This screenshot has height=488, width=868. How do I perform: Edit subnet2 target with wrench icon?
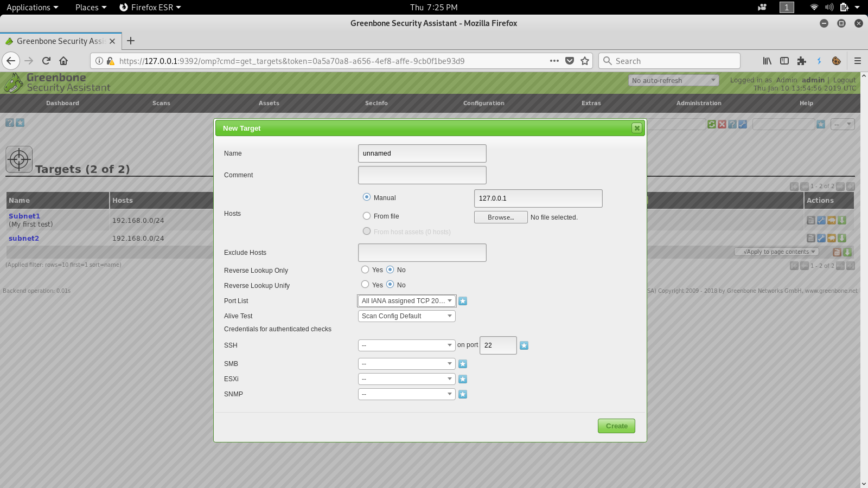click(821, 238)
